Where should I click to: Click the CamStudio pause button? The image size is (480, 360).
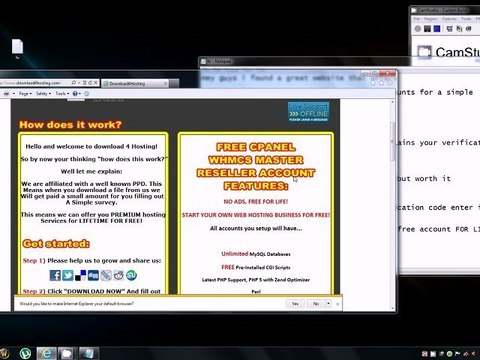tap(427, 29)
